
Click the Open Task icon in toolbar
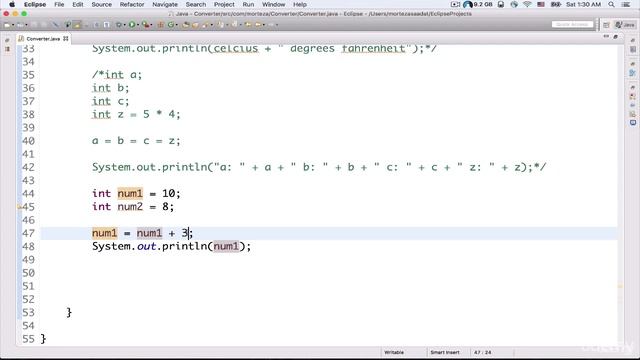(195, 25)
